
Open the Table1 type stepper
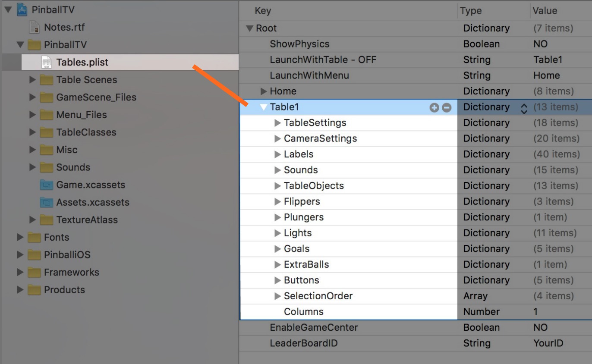(524, 108)
